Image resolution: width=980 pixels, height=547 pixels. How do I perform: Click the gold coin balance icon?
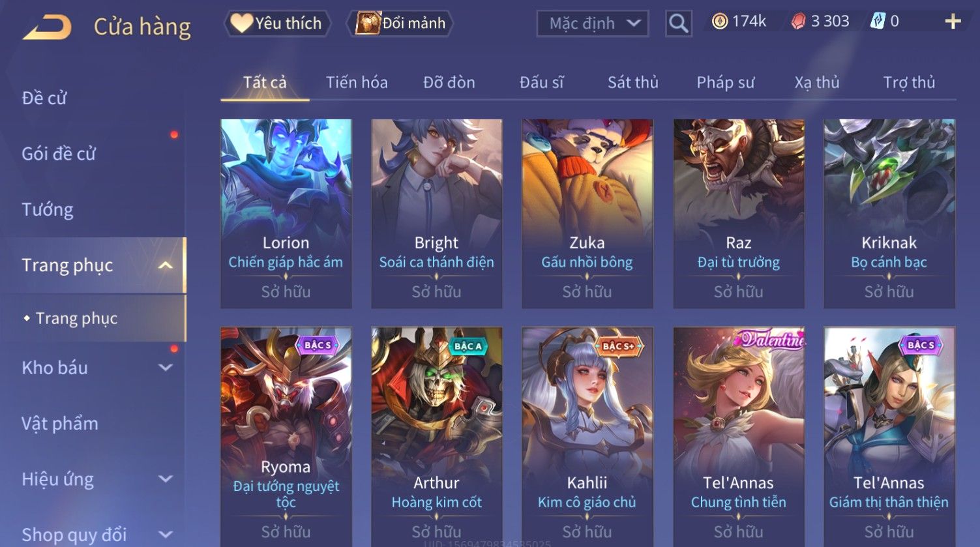point(719,22)
